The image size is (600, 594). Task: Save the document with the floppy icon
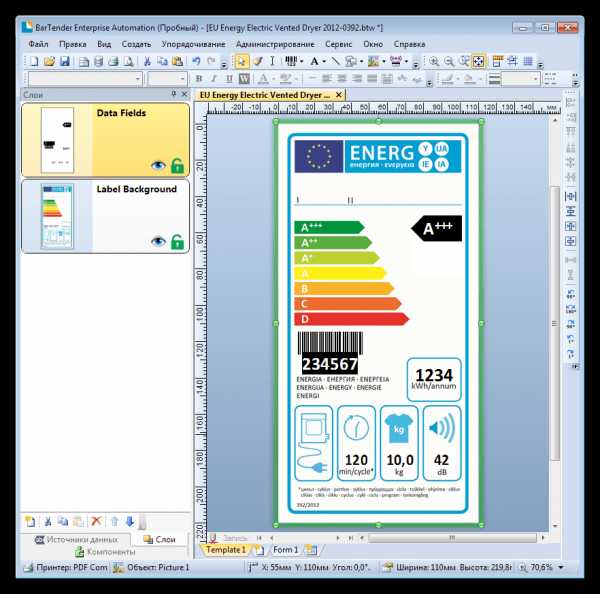tap(65, 61)
